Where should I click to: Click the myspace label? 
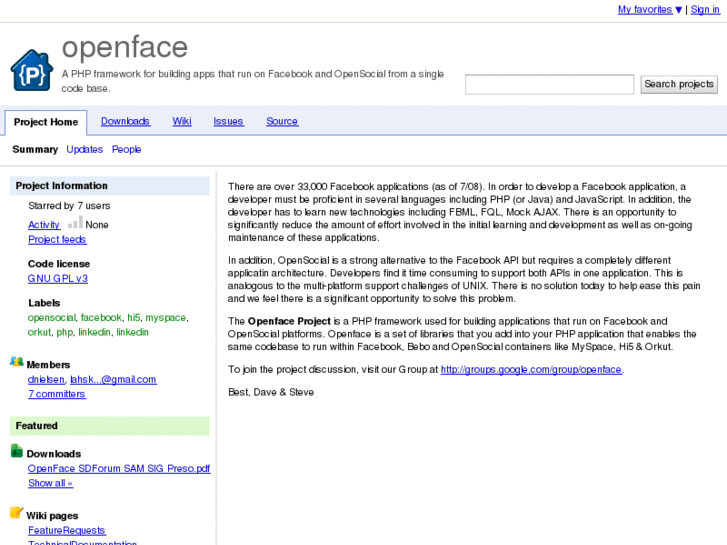(166, 318)
